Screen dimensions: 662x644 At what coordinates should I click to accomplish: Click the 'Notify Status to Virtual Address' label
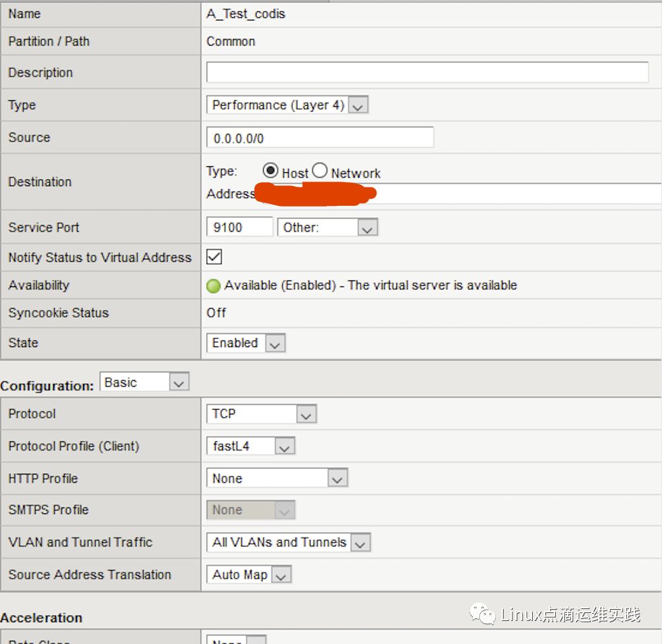(x=100, y=257)
